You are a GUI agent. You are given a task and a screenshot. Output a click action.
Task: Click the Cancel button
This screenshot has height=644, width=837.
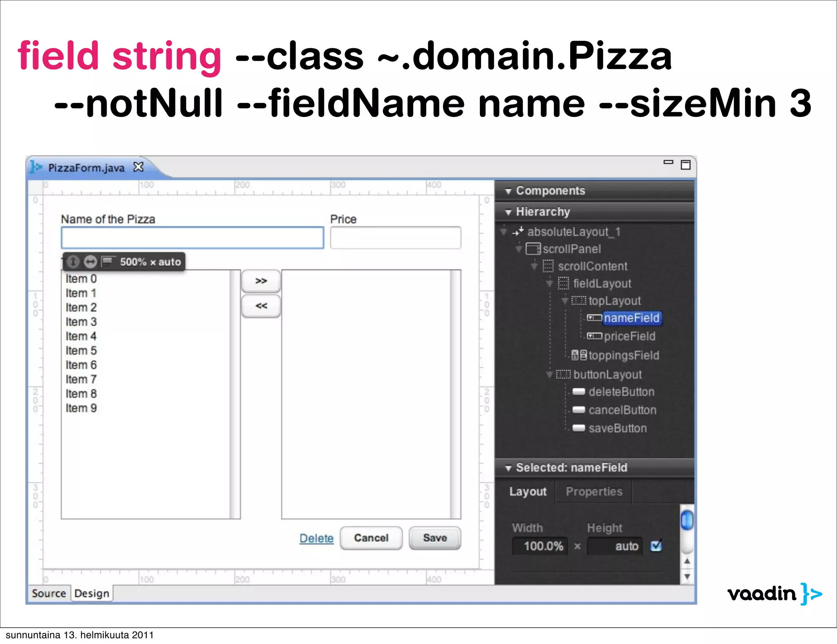pyautogui.click(x=371, y=538)
